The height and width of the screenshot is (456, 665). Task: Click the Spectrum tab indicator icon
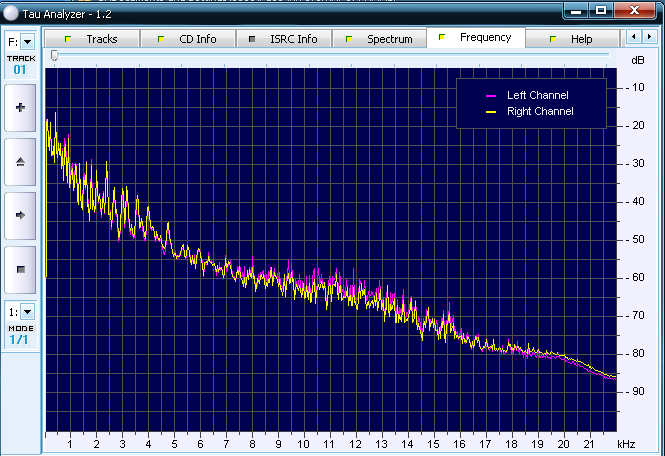[349, 39]
